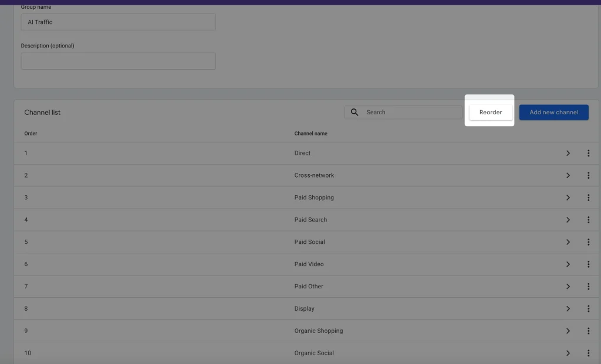601x364 pixels.
Task: Open the options menu for Paid Social
Action: point(589,241)
